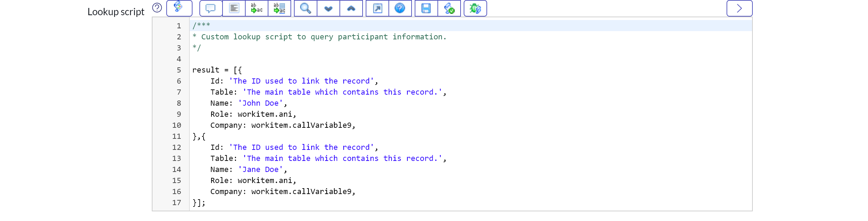Jump to next match with down chevron

pyautogui.click(x=328, y=8)
